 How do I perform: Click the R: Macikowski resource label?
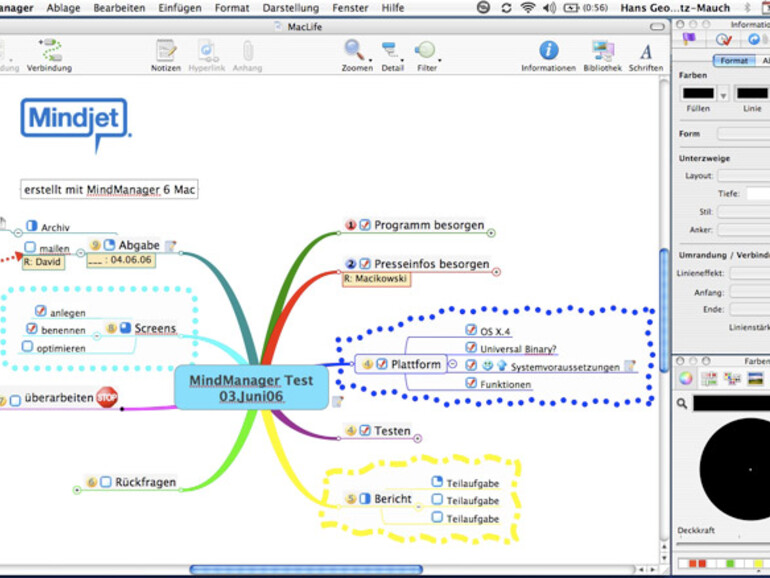376,278
